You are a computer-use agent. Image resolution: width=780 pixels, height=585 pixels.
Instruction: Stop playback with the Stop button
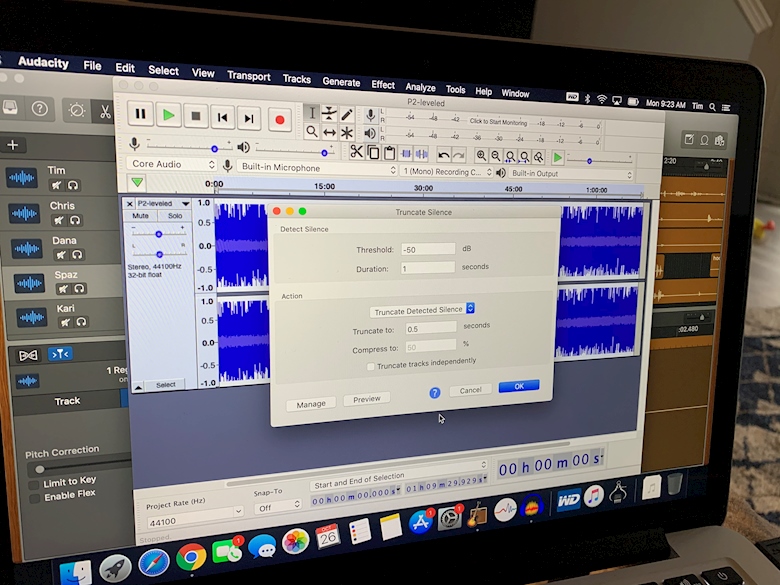196,116
